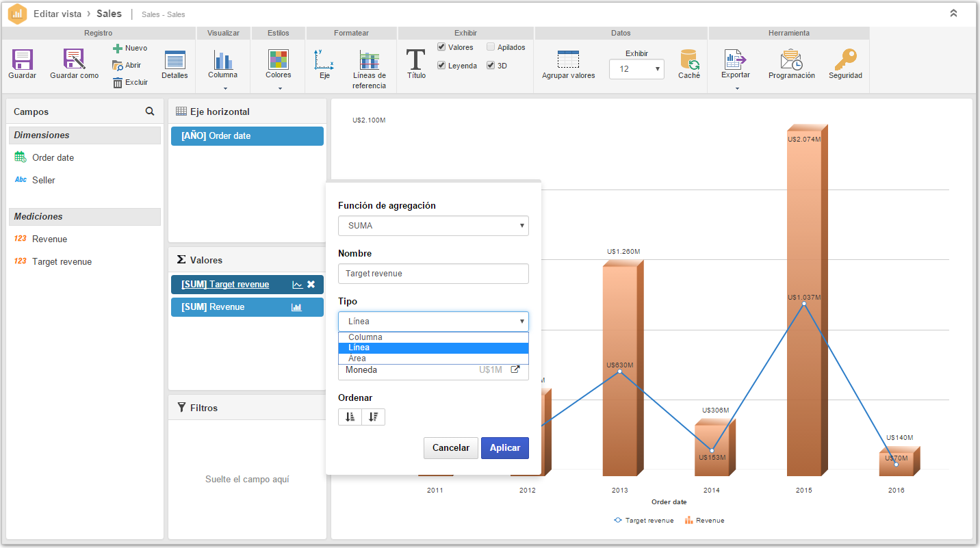This screenshot has height=548, width=980.
Task: Click the Seguridad key icon
Action: tap(845, 60)
